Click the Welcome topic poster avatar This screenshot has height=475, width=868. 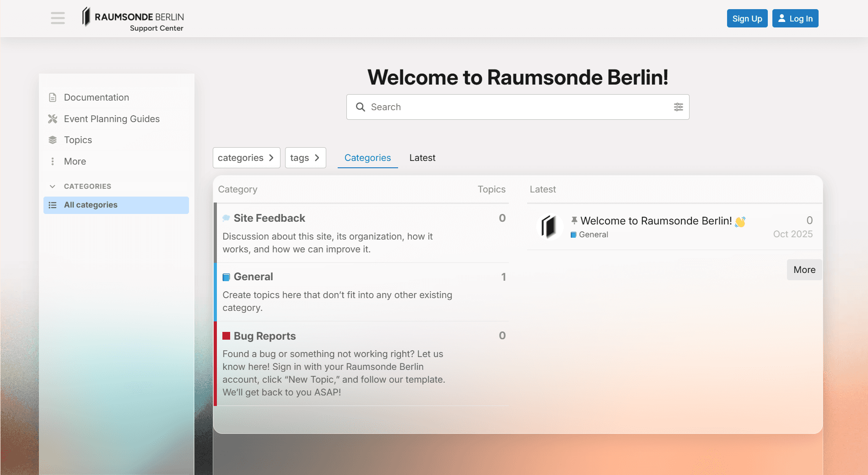click(549, 227)
